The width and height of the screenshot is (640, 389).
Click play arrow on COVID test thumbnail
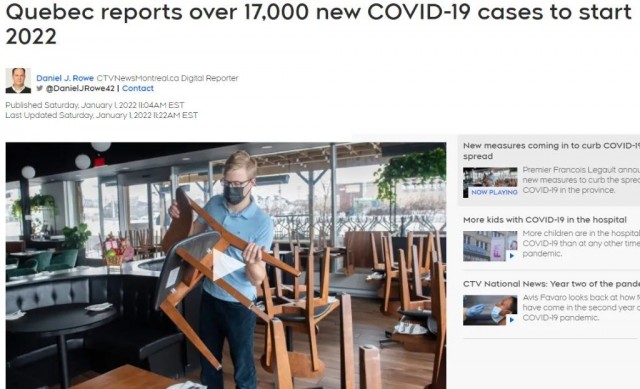pyautogui.click(x=511, y=320)
